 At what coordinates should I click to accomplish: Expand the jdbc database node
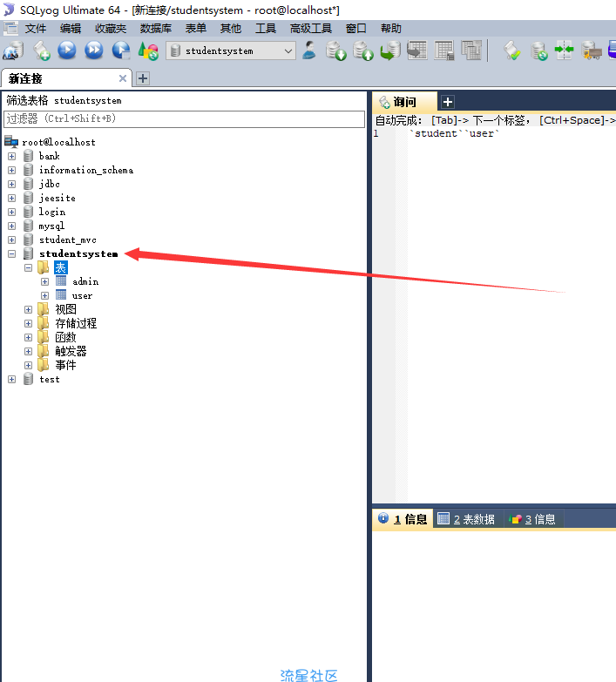point(11,184)
